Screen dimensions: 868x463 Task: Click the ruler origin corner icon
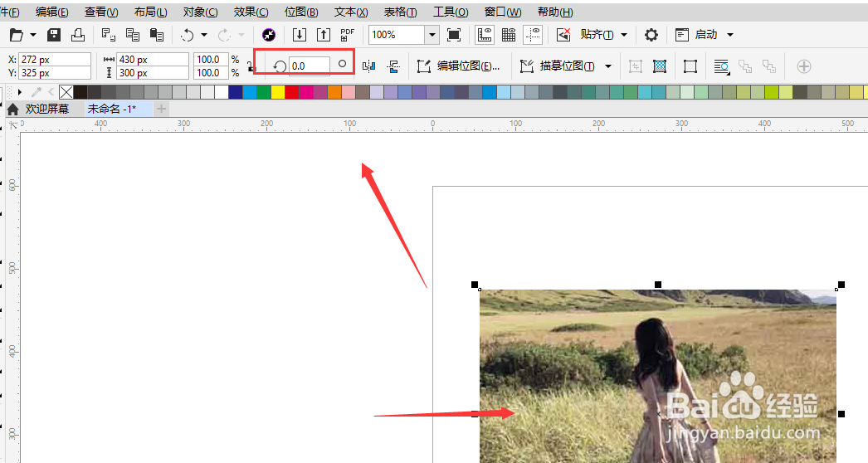click(x=12, y=126)
